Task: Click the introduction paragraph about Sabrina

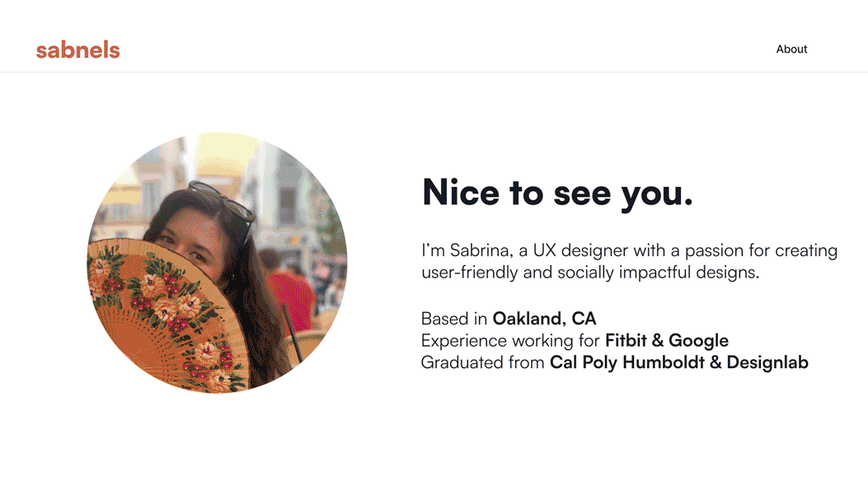Action: (x=626, y=260)
